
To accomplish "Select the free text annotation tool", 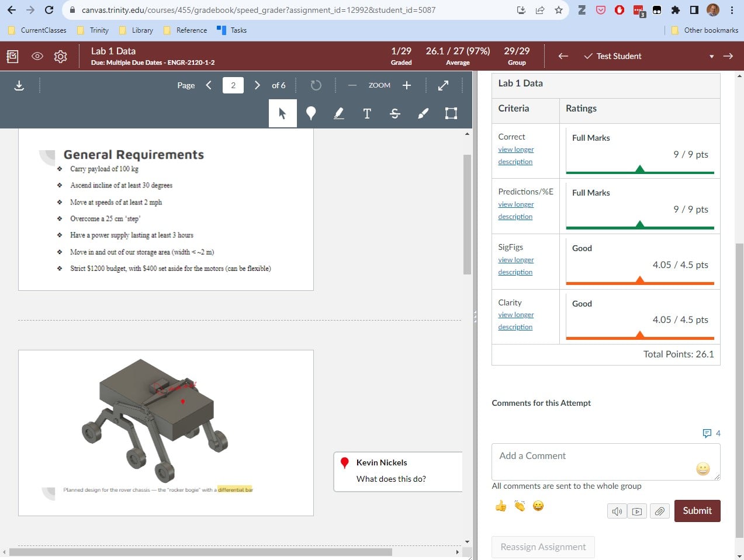I will [367, 113].
